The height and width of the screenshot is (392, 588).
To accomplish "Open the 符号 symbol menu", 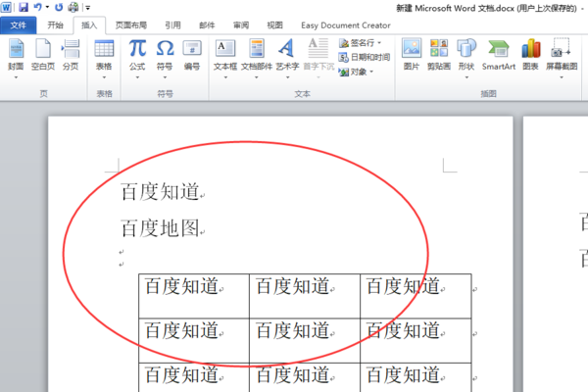I will click(165, 58).
